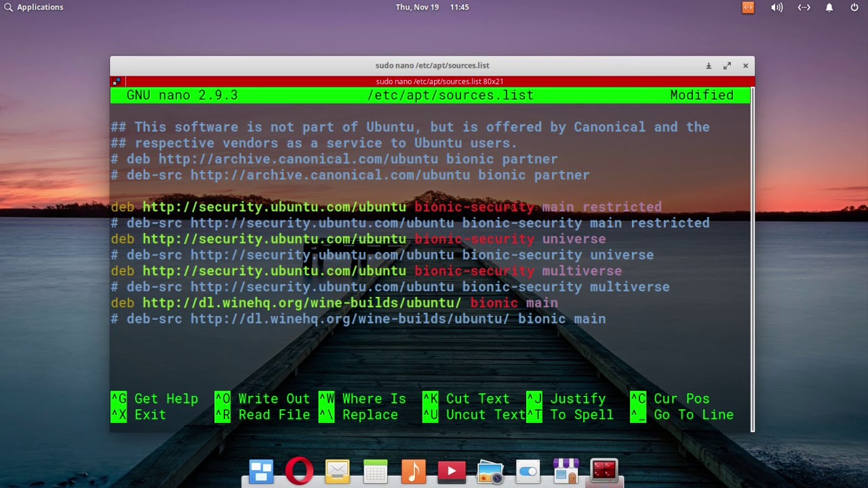Image resolution: width=868 pixels, height=488 pixels.
Task: Click the '^T To Spell' shortcut
Action: [570, 415]
